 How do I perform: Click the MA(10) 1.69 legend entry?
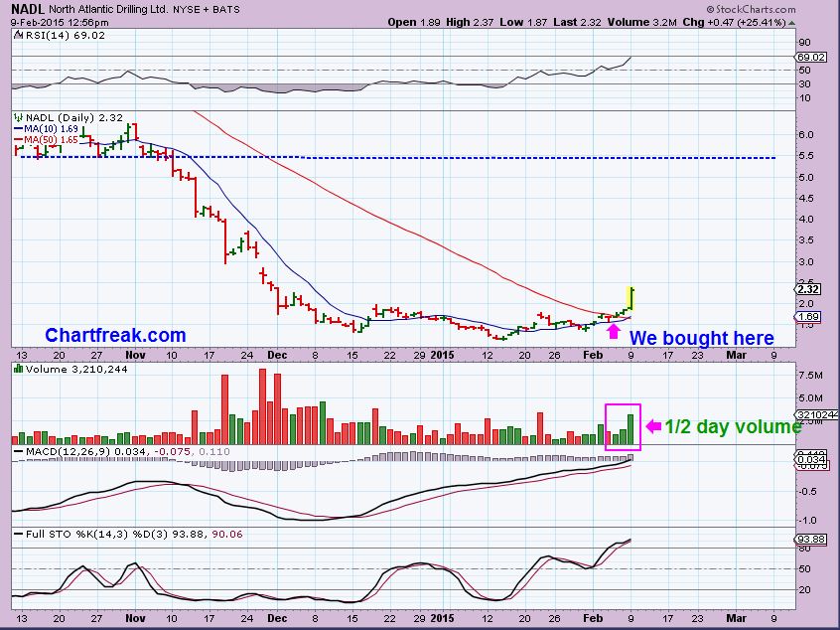tap(46, 129)
